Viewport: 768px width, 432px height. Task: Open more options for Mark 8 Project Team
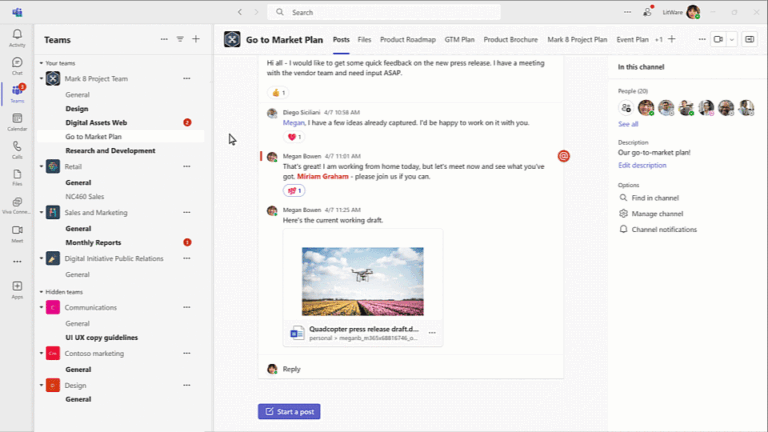(x=187, y=78)
